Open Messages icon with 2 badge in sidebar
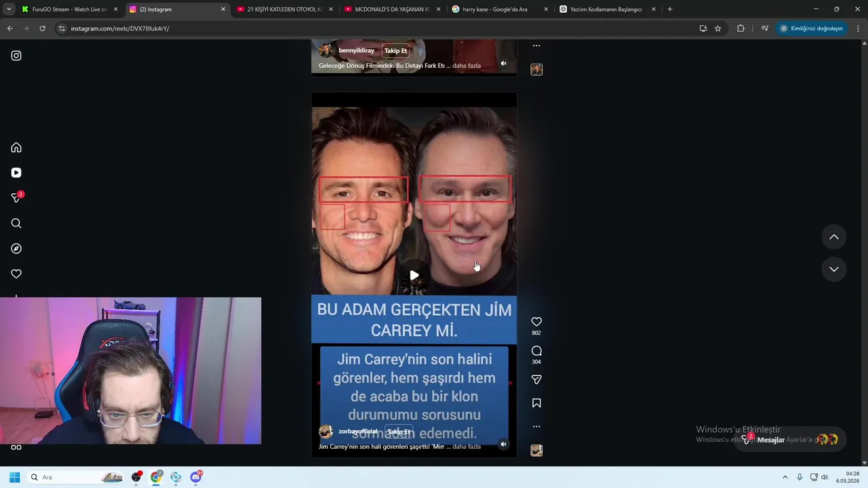This screenshot has width=868, height=488. click(17, 197)
